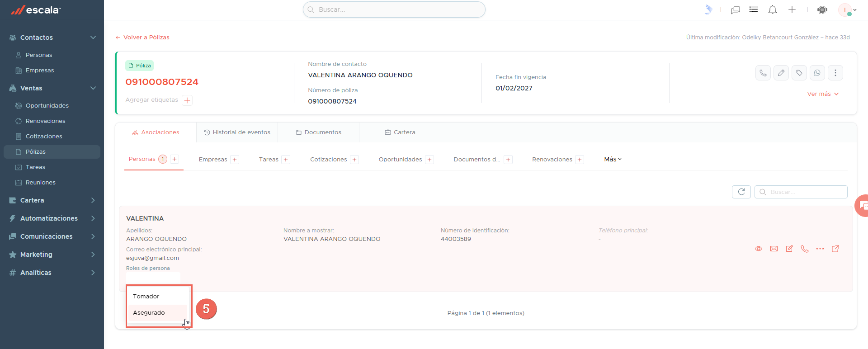Select the Personas association sub-tab
The width and height of the screenshot is (868, 349).
tap(142, 159)
